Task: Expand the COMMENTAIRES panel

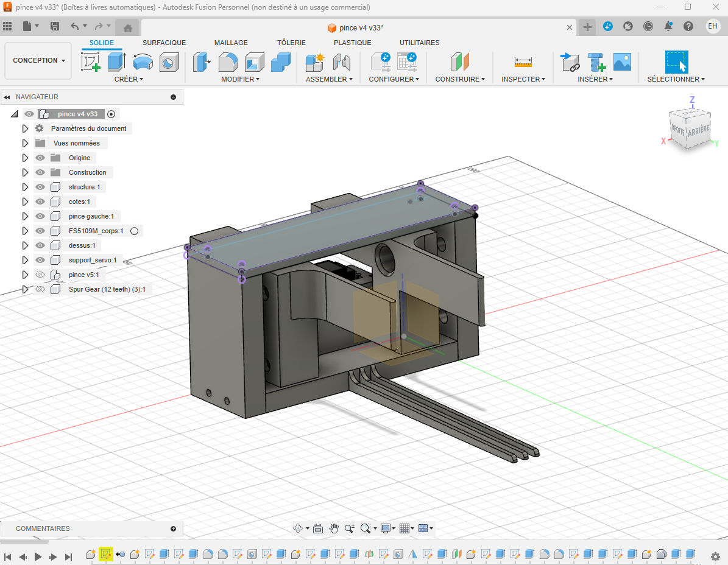Action: [173, 528]
